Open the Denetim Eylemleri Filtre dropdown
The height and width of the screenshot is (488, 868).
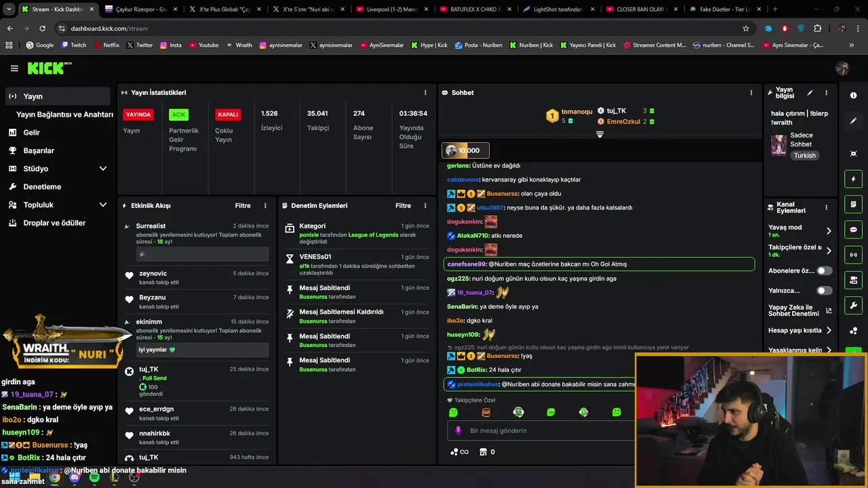[x=403, y=205]
